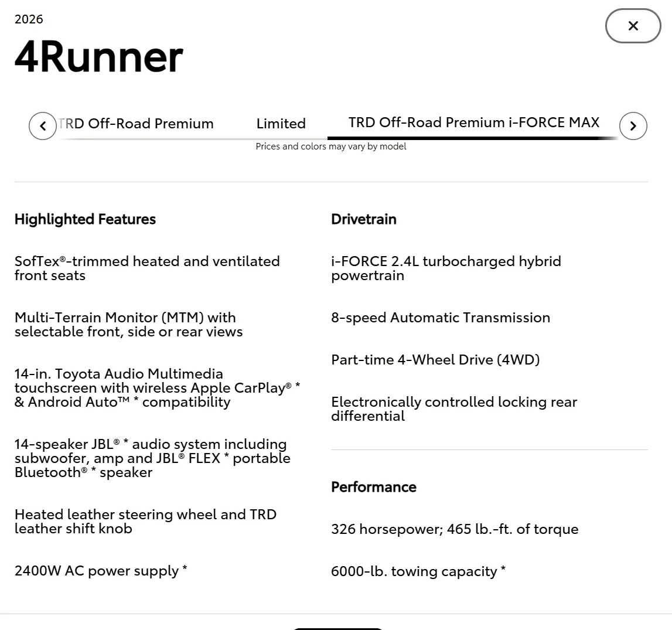Screen dimensions: 672x630
Task: Open AC power supply disclaimer asterisk
Action: [x=185, y=568]
